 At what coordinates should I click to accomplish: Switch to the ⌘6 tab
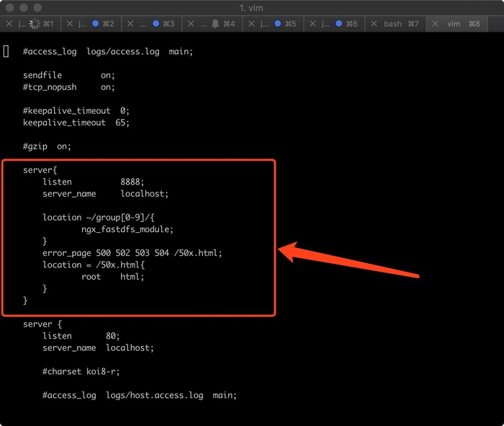tap(334, 24)
